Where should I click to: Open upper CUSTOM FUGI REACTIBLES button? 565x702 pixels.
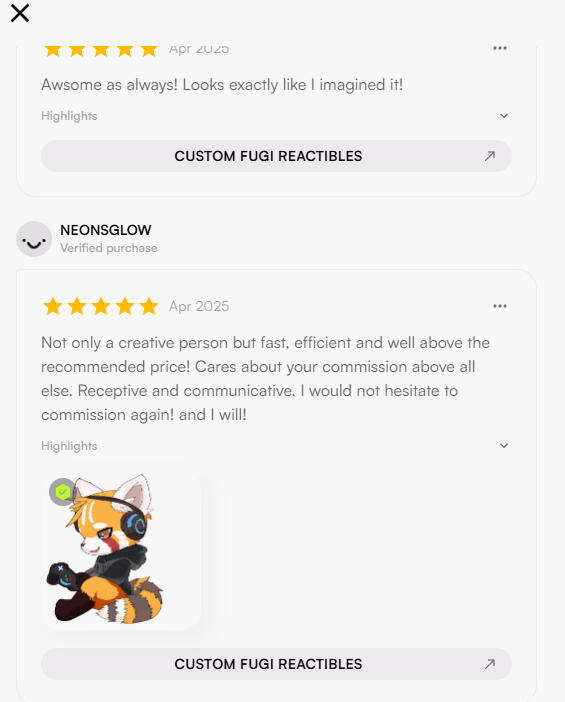[x=276, y=156]
